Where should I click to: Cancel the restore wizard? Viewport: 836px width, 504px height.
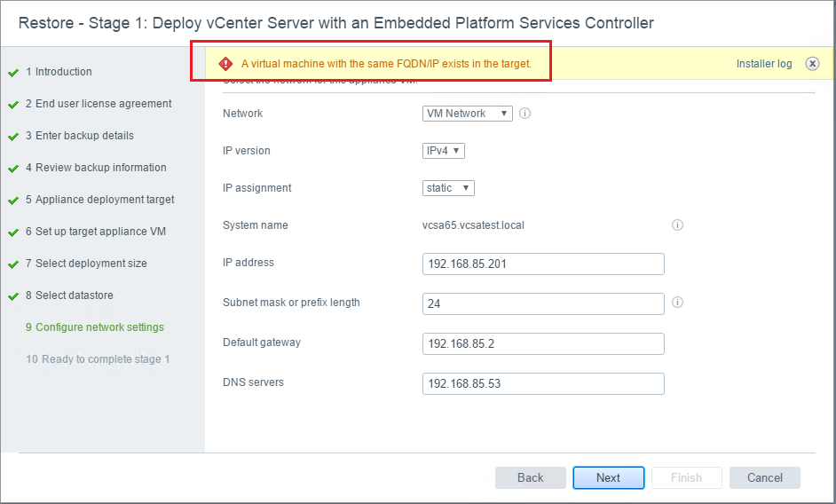click(764, 477)
